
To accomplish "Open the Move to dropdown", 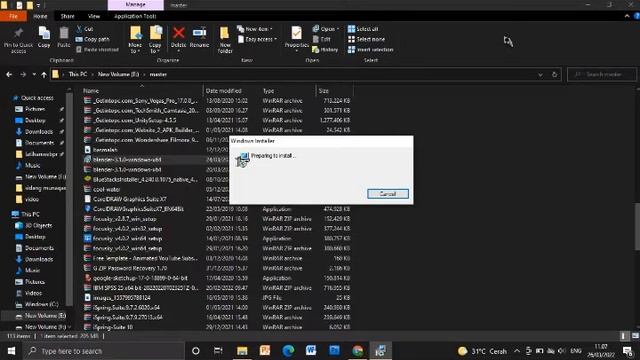I will 135,40.
